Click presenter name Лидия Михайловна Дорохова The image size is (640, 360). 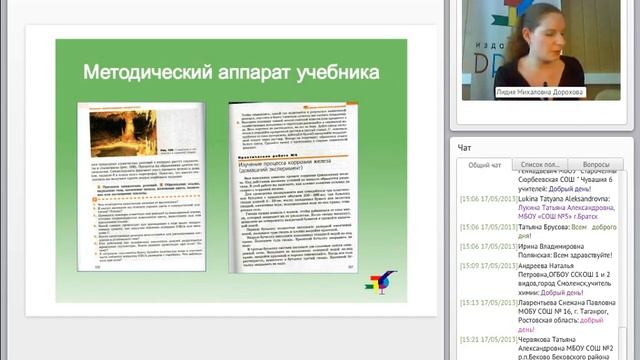point(540,92)
